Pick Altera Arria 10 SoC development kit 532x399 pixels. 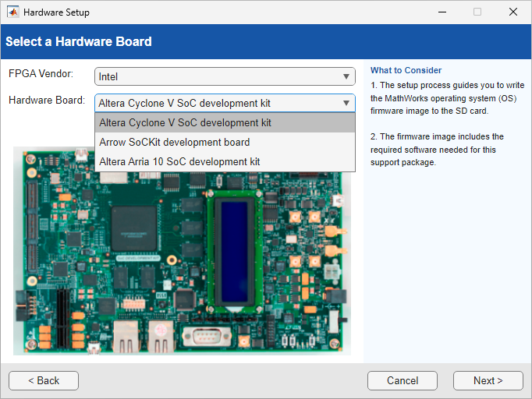(x=225, y=161)
